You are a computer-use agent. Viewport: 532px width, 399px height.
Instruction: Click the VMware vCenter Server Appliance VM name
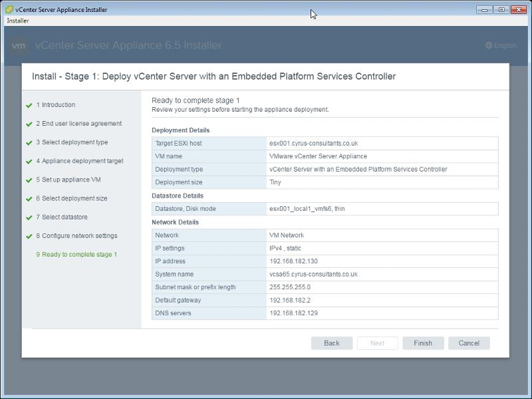pyautogui.click(x=319, y=156)
